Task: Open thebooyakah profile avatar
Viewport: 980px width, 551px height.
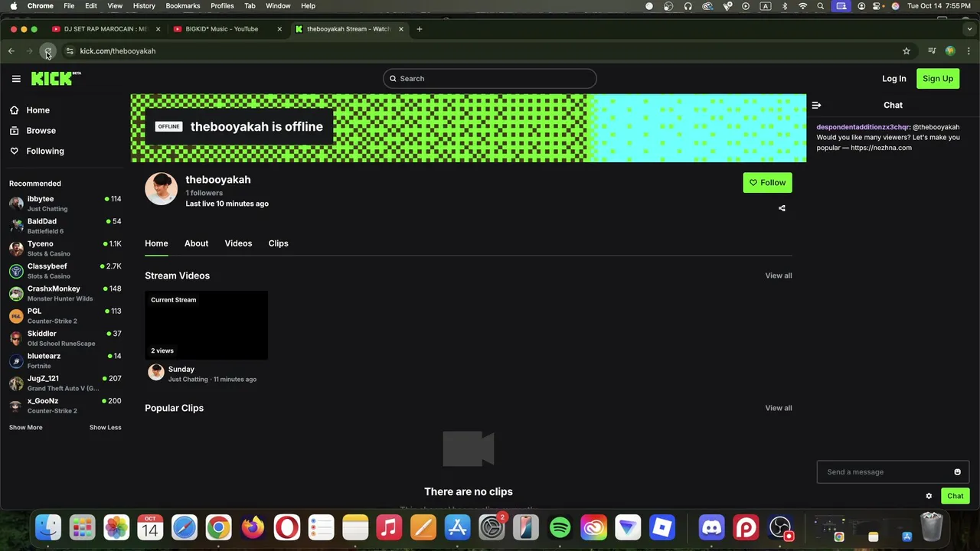Action: point(161,189)
